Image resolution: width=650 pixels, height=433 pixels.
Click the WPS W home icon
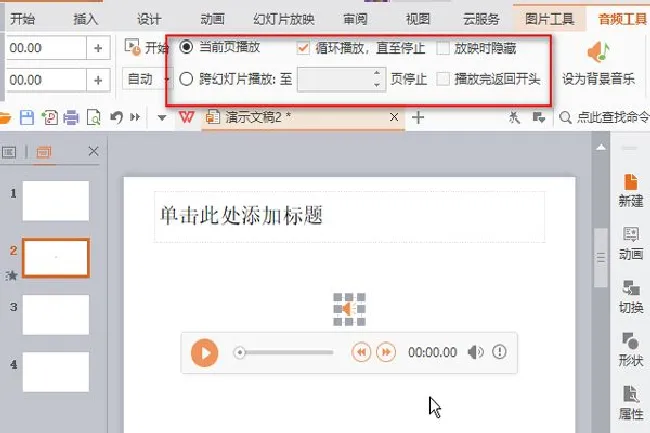coord(187,117)
